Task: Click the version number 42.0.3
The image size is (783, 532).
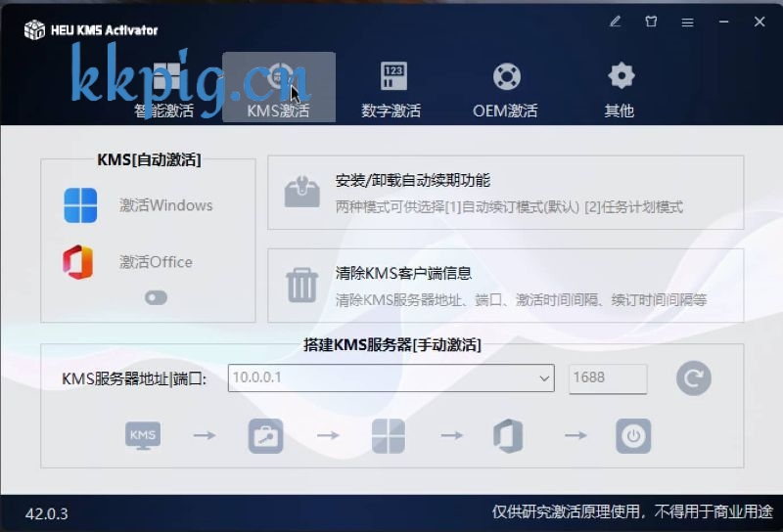Action: pos(46,513)
